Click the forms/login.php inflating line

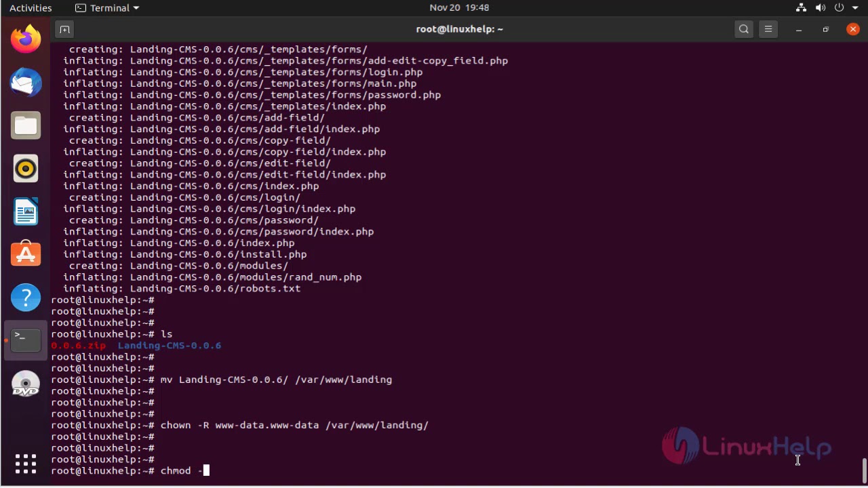point(243,72)
